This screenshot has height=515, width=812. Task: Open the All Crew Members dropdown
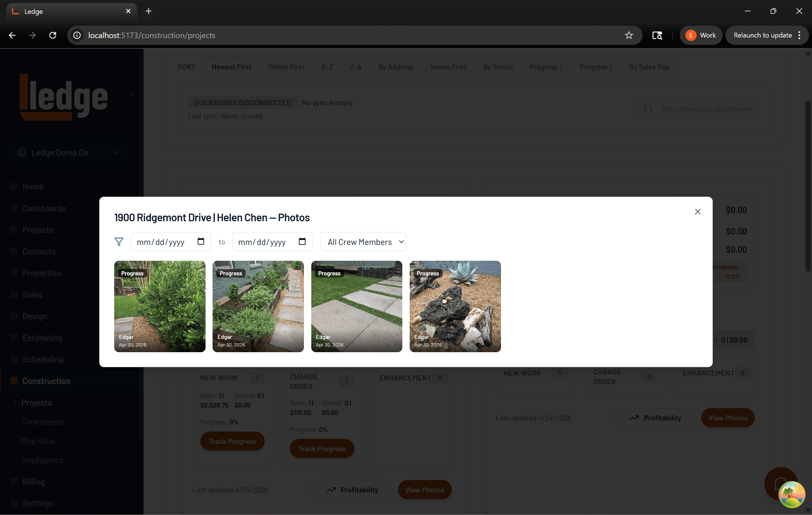click(x=363, y=242)
